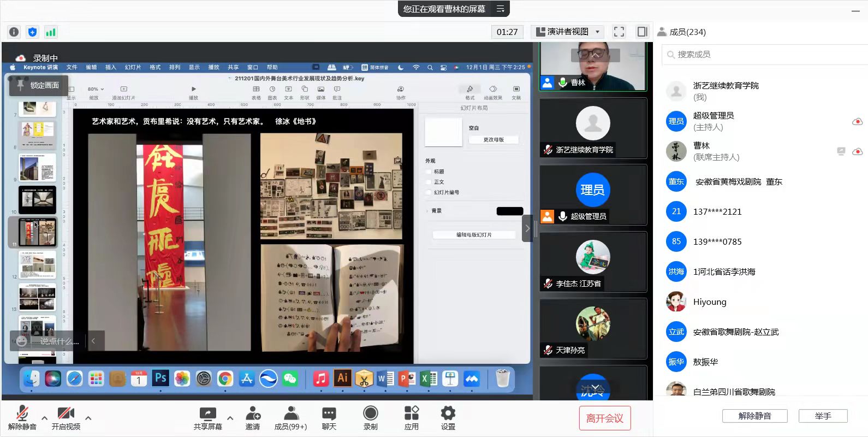Open the 聊天 chat icon

point(329,418)
